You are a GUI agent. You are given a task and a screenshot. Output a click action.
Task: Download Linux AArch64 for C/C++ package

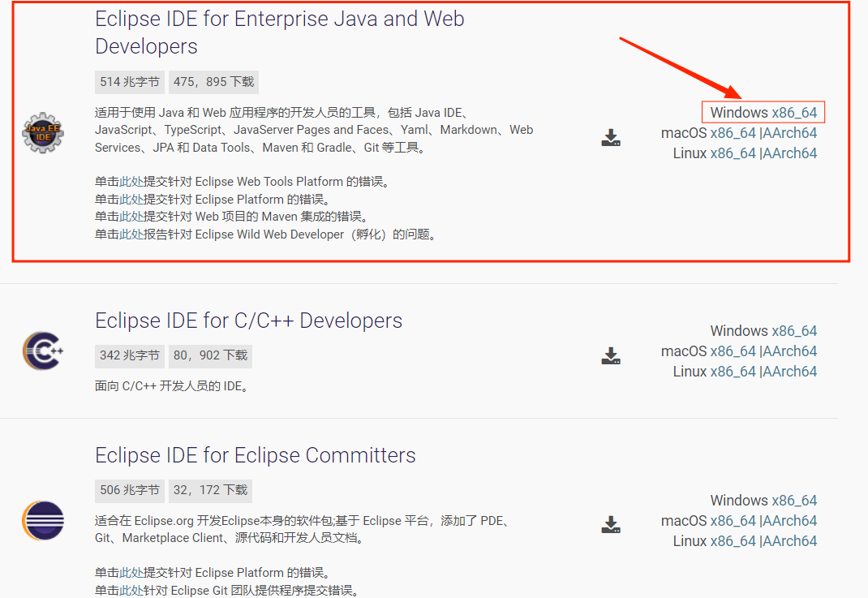point(790,372)
